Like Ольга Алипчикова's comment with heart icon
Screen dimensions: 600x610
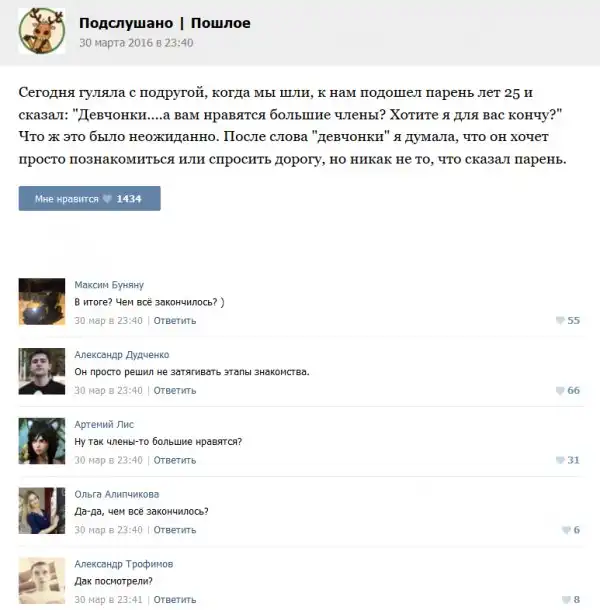(566, 529)
